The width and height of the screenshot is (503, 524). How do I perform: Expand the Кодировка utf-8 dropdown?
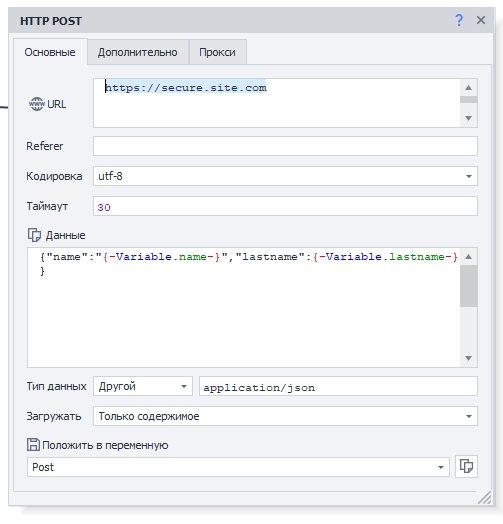click(x=285, y=176)
